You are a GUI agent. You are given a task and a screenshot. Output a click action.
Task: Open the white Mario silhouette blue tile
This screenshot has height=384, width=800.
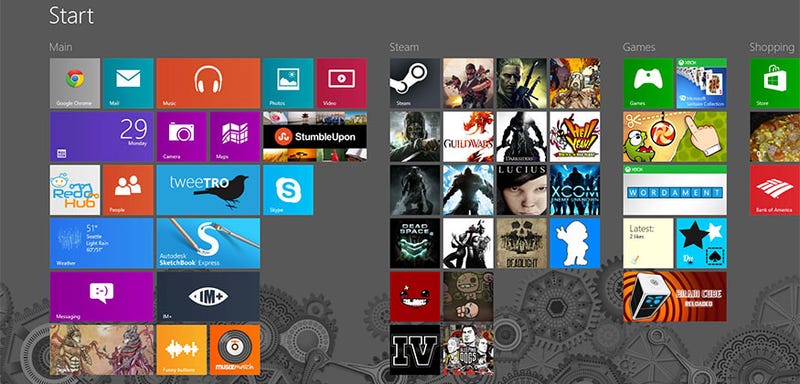[575, 243]
